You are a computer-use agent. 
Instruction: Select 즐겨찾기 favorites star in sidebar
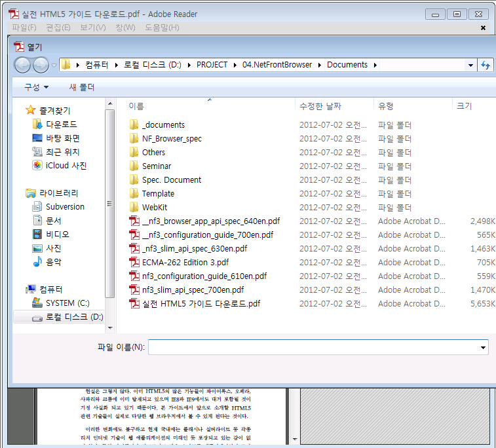click(x=30, y=110)
